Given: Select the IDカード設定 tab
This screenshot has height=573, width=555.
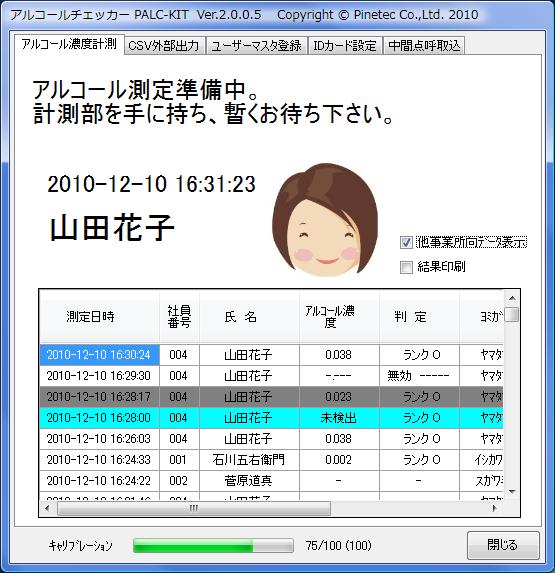Looking at the screenshot, I should click(345, 46).
